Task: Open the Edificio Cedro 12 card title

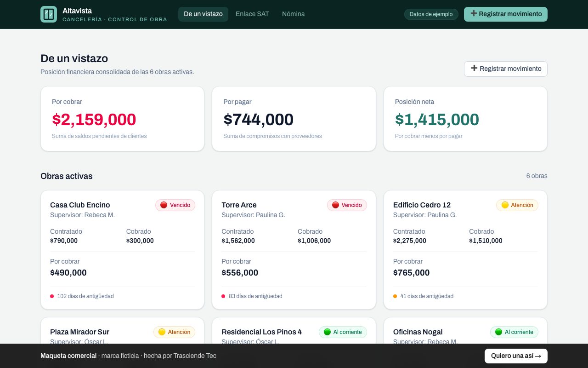Action: (x=422, y=205)
